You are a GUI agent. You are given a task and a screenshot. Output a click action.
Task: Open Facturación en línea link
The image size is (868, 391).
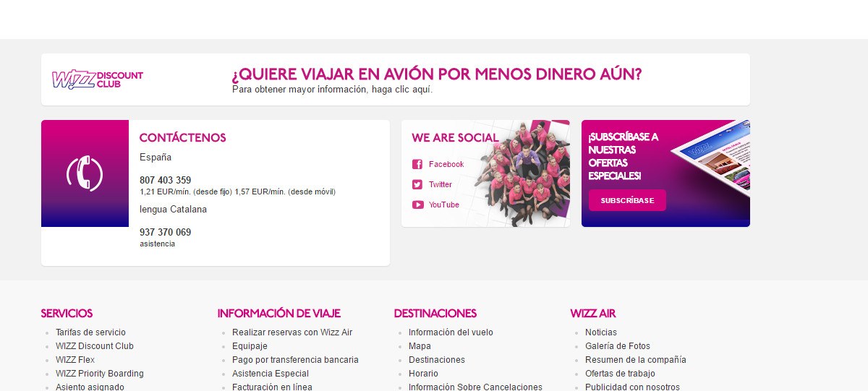272,387
